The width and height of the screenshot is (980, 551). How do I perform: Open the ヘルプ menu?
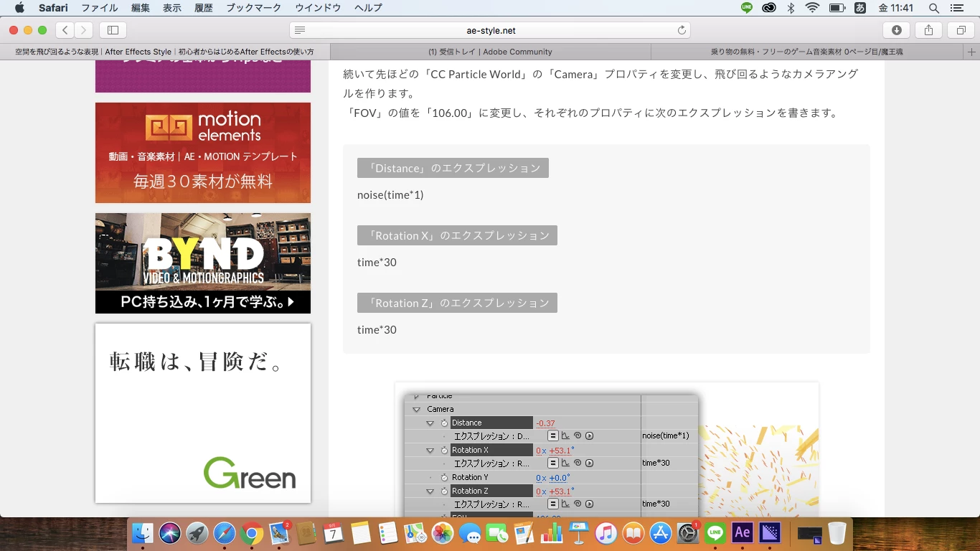(x=368, y=8)
